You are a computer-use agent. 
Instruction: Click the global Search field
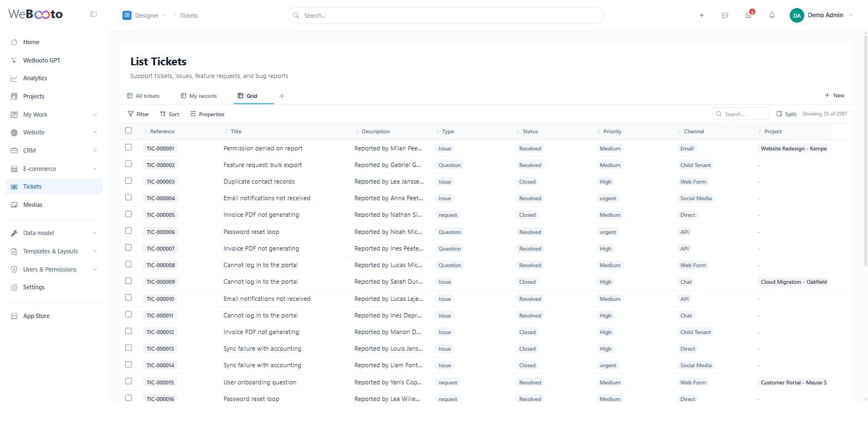[446, 15]
